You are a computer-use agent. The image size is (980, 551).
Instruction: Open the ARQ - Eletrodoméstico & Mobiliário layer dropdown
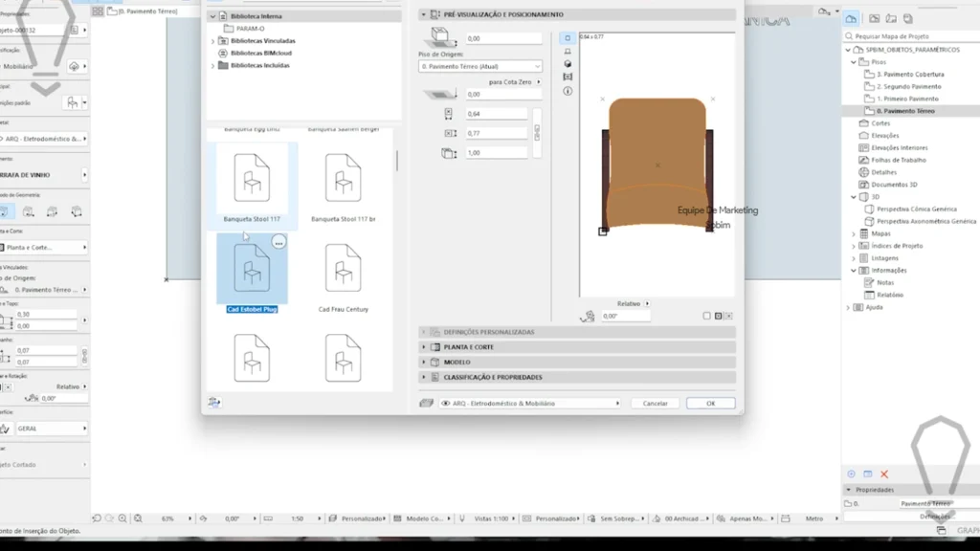[x=528, y=404]
